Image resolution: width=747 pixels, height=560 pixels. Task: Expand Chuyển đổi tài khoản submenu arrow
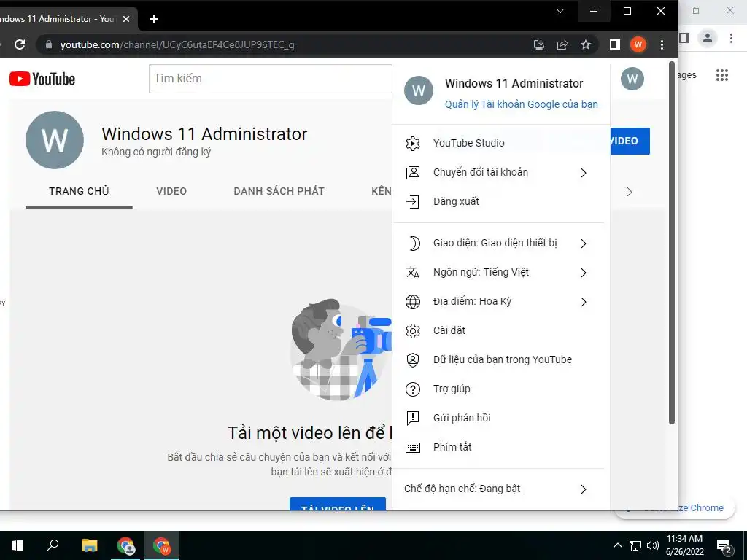coord(584,172)
